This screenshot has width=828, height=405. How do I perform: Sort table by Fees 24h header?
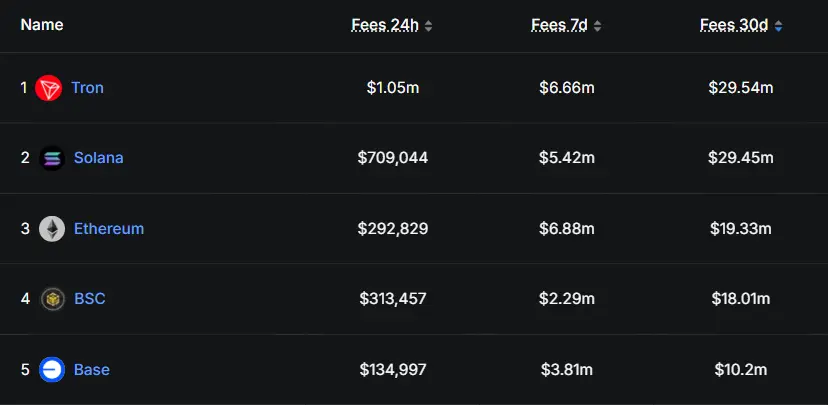385,25
